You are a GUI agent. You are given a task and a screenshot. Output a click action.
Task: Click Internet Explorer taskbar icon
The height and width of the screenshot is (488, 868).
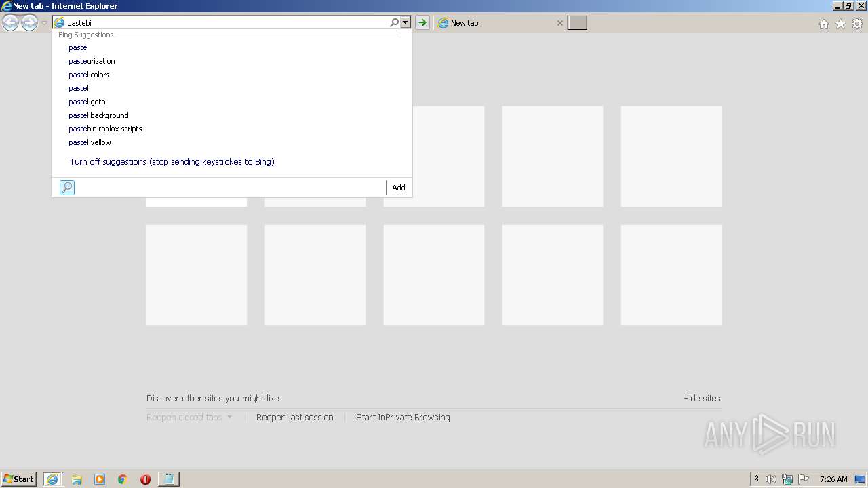coord(52,479)
